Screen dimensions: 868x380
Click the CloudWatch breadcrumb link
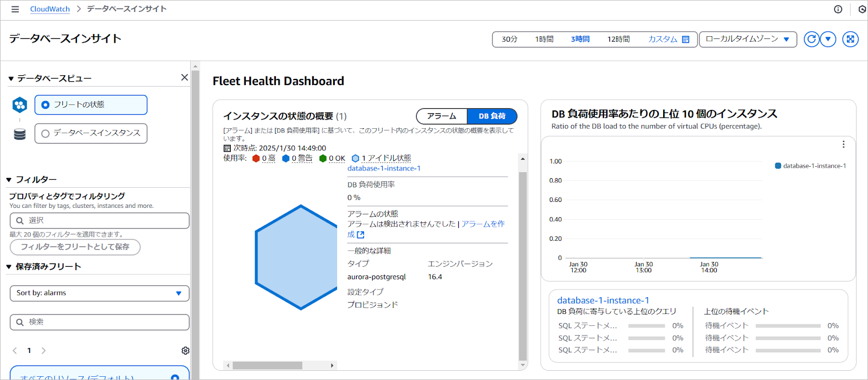click(50, 9)
